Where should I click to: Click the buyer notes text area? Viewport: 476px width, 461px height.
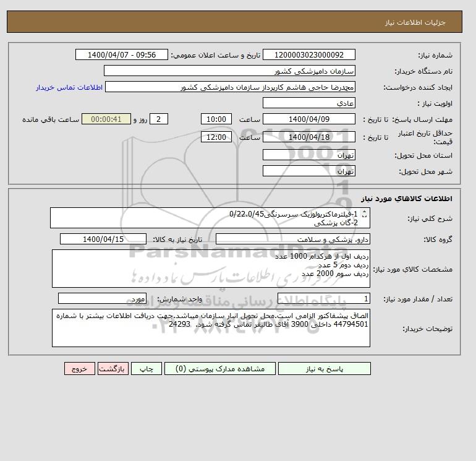[211, 328]
